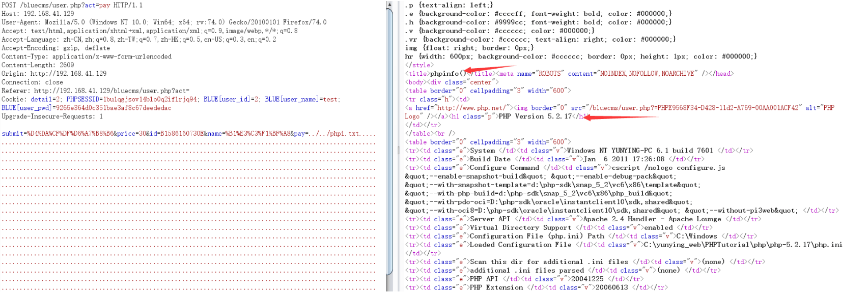
Task: Click the scroll-up arrow of request pane
Action: tap(389, 5)
